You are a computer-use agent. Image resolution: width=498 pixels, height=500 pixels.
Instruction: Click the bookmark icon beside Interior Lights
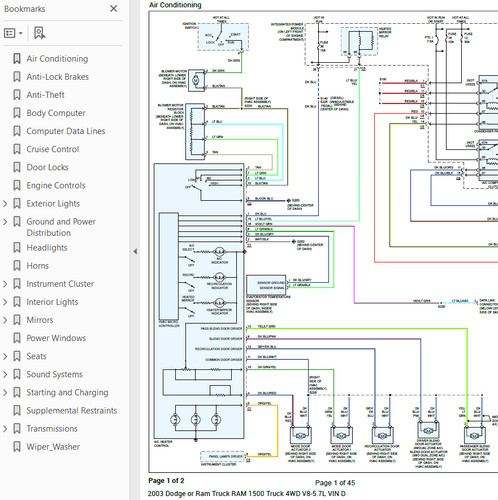17,302
